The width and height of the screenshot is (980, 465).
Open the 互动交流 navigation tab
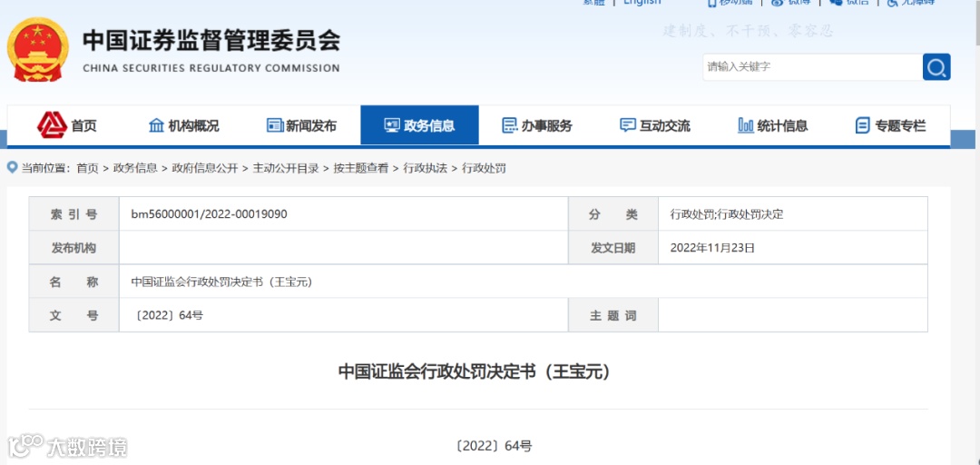[655, 125]
